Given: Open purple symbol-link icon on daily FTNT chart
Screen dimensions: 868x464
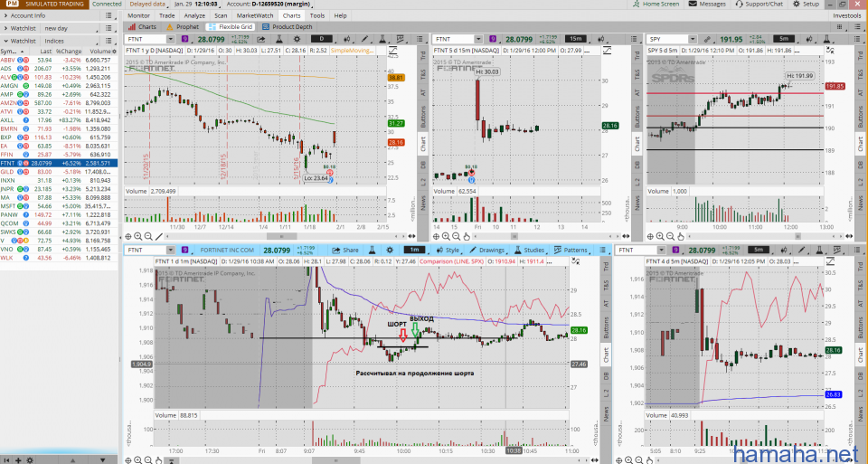Looking at the screenshot, I should point(184,39).
